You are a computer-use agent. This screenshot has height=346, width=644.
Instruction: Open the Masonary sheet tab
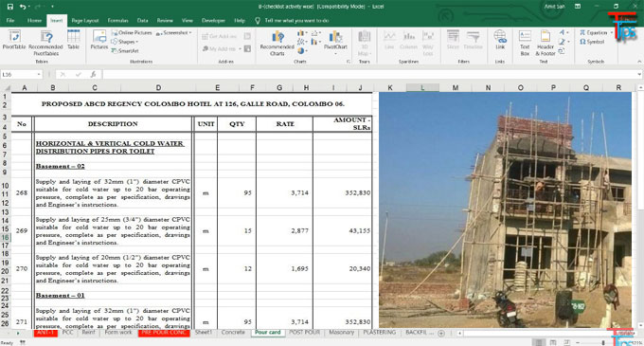341,333
